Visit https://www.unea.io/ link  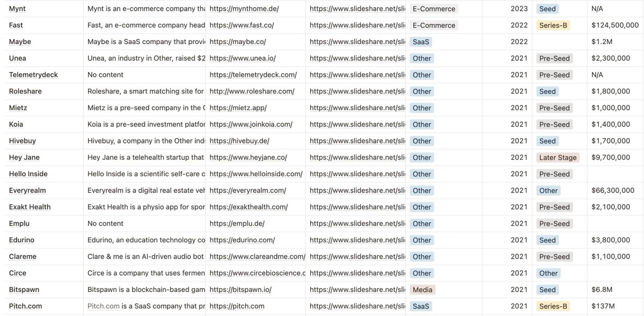pos(243,58)
